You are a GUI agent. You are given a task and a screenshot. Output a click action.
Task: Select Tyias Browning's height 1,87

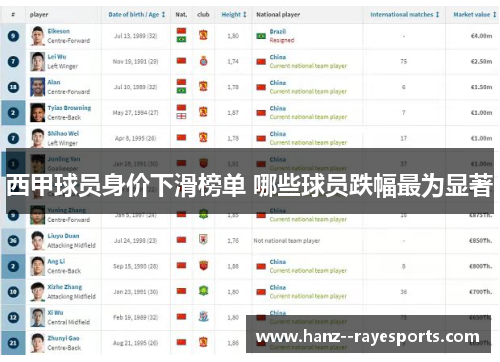coord(233,113)
